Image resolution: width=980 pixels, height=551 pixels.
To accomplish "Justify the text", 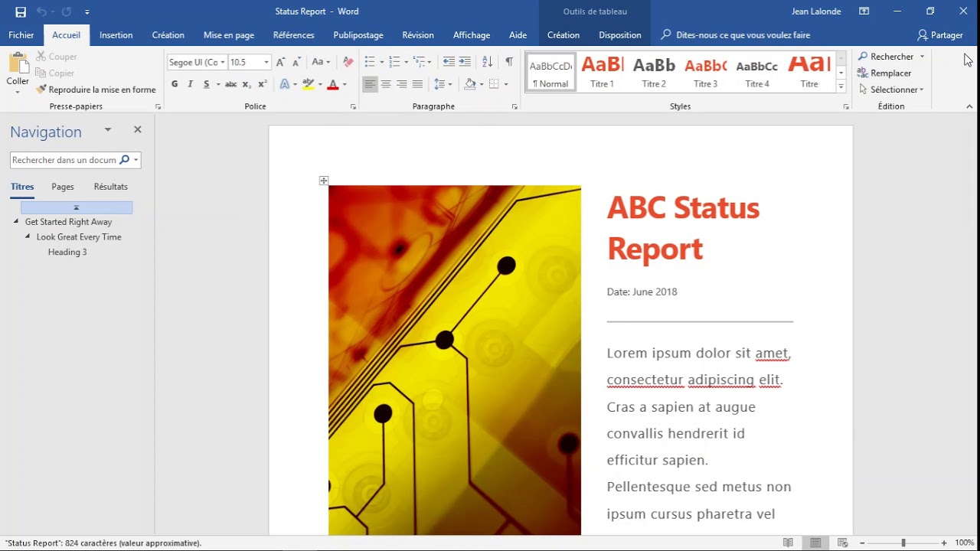I will point(417,84).
